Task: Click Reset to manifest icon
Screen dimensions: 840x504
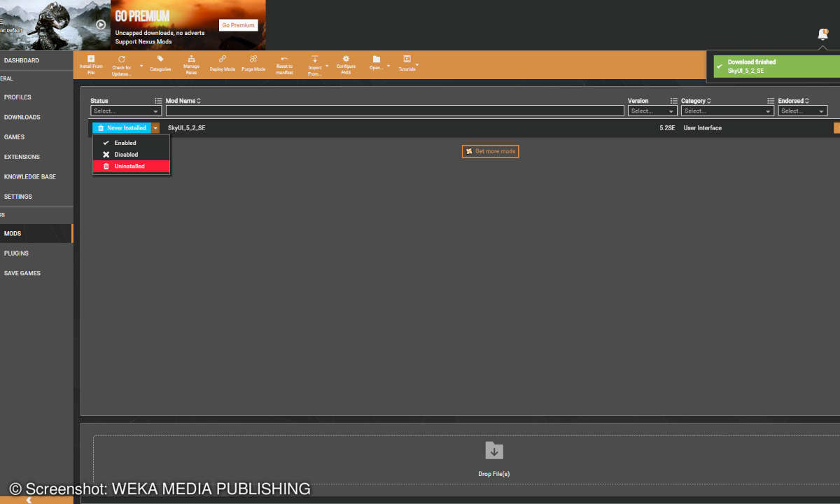Action: coord(284,59)
